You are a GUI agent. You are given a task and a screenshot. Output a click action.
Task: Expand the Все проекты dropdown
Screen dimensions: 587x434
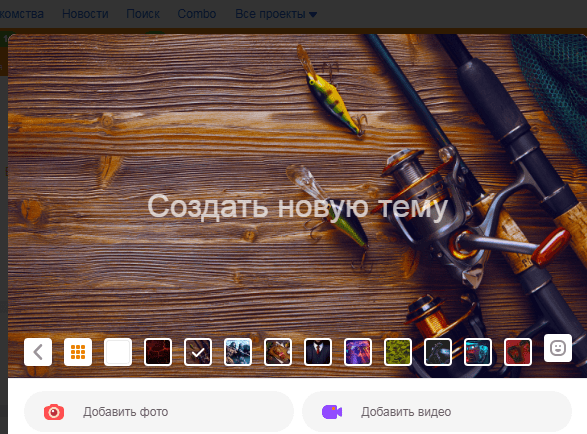click(276, 14)
